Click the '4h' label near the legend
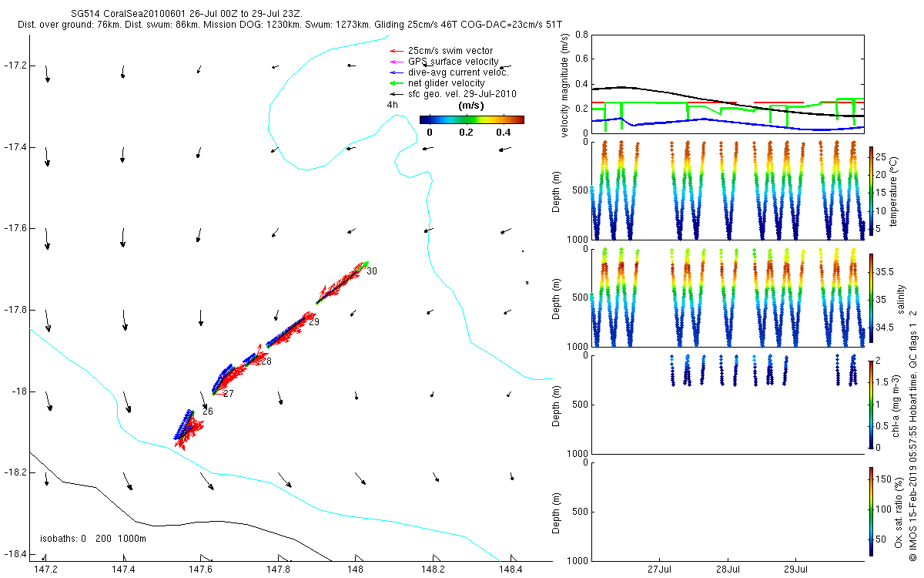The width and height of the screenshot is (924, 578). (x=393, y=105)
